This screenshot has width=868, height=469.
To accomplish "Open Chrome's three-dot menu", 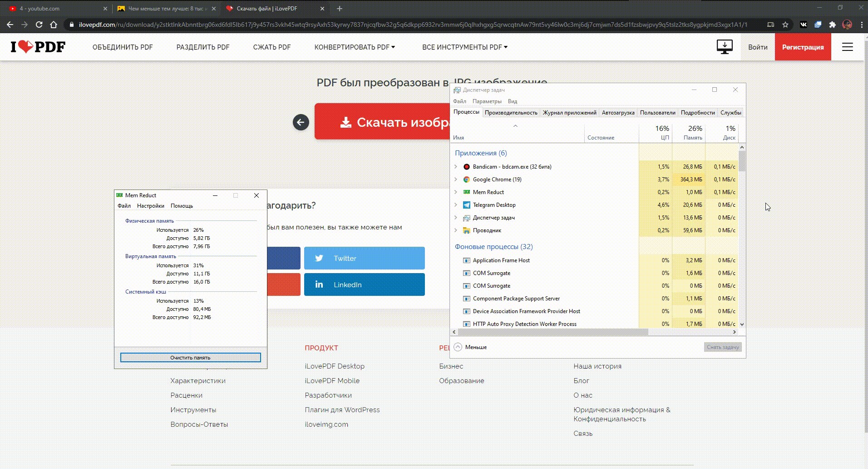I will pos(862,25).
